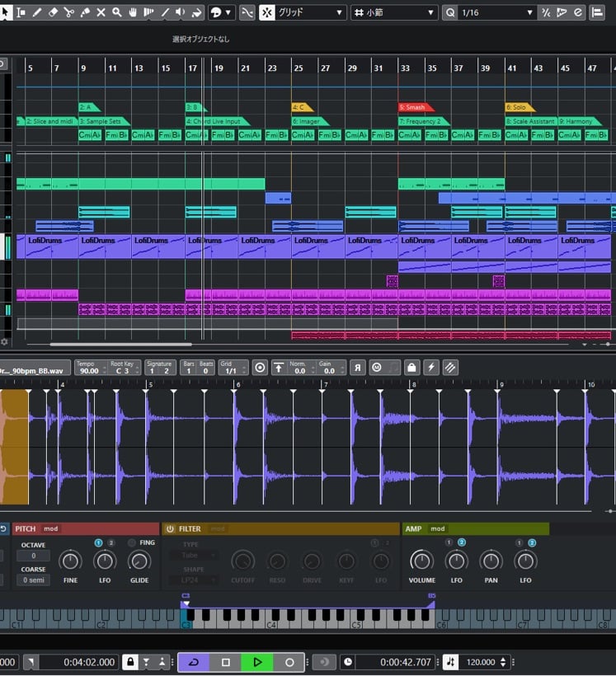Open the グリッド snap type dropdown

pos(312,12)
